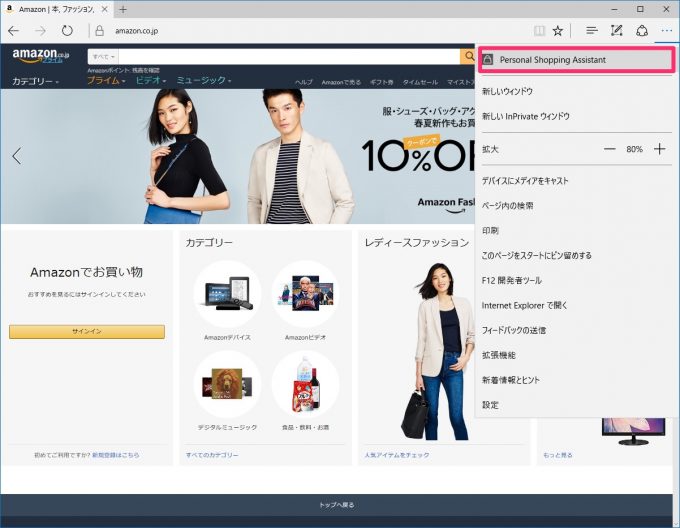The height and width of the screenshot is (528, 680).
Task: Choose Internet Explorer で開く
Action: 524,305
